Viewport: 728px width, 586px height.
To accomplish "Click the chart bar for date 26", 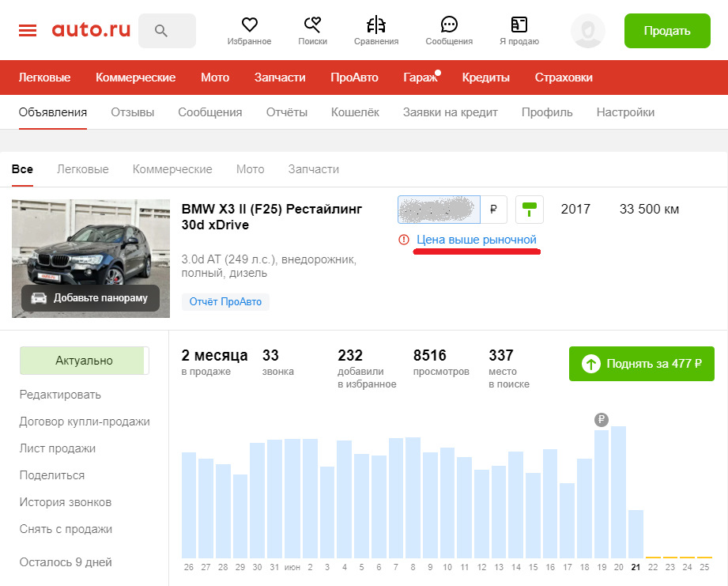I will click(x=188, y=505).
